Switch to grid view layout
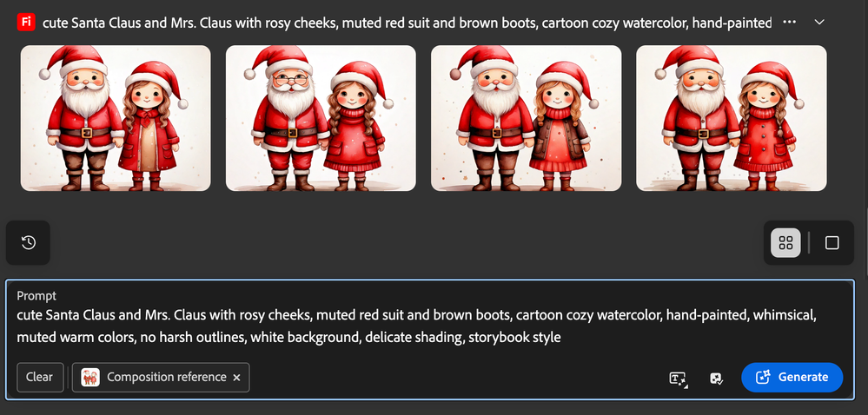The width and height of the screenshot is (868, 415). coord(785,243)
